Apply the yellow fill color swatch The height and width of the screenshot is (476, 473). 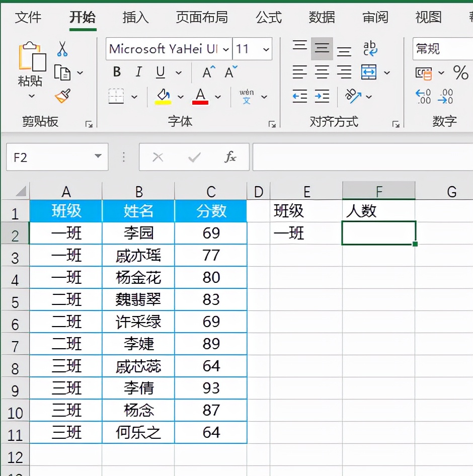pos(163,96)
